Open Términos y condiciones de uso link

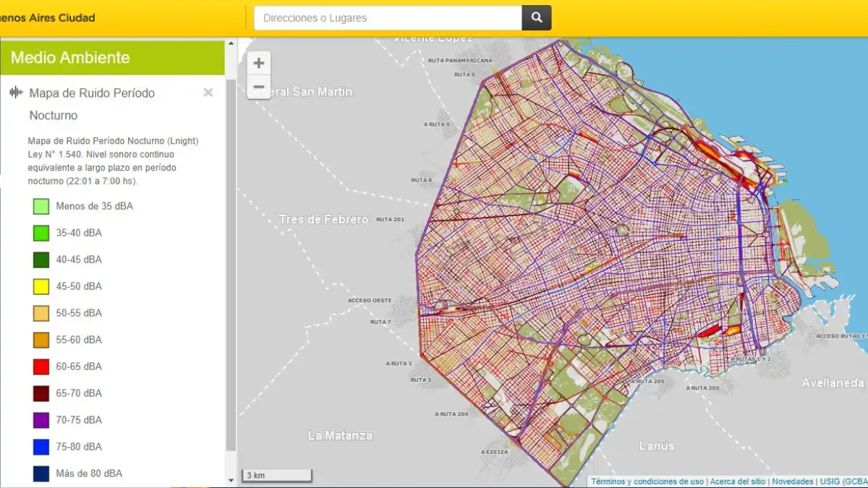click(x=647, y=481)
